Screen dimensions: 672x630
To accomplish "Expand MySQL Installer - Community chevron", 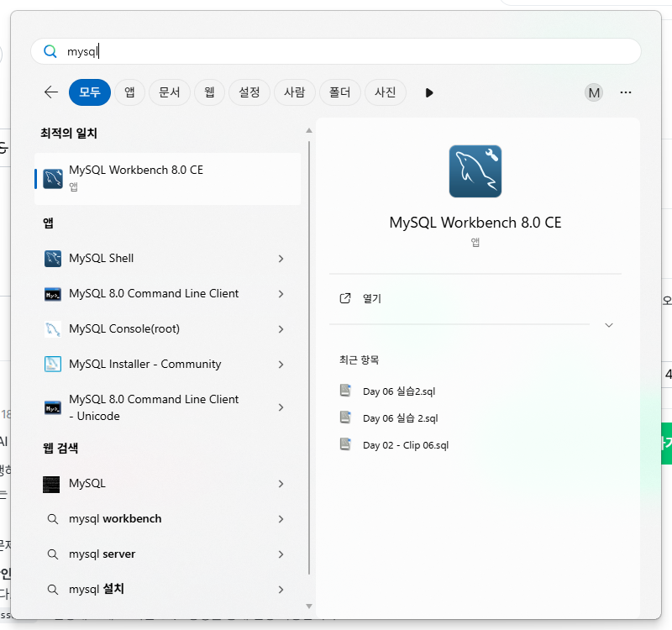I will point(281,365).
